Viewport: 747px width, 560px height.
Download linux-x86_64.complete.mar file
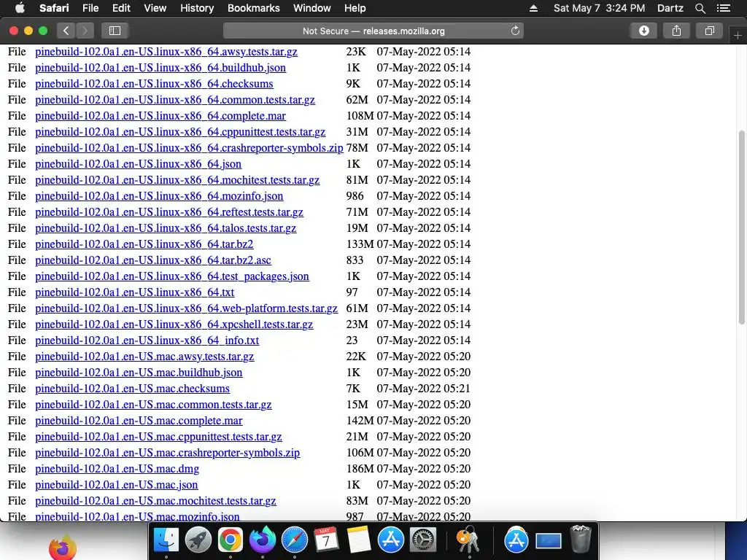pos(160,116)
